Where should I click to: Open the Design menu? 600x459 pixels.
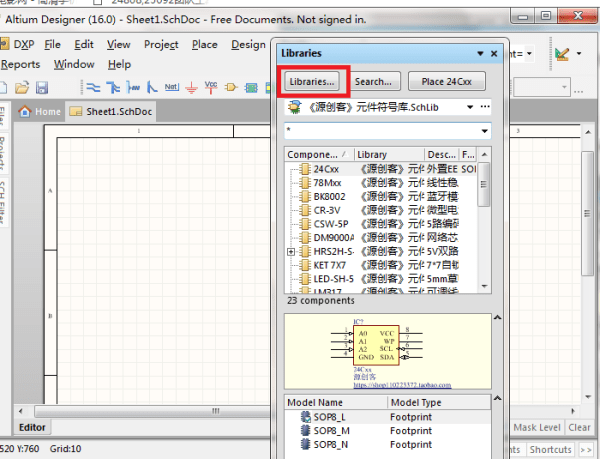click(x=248, y=44)
